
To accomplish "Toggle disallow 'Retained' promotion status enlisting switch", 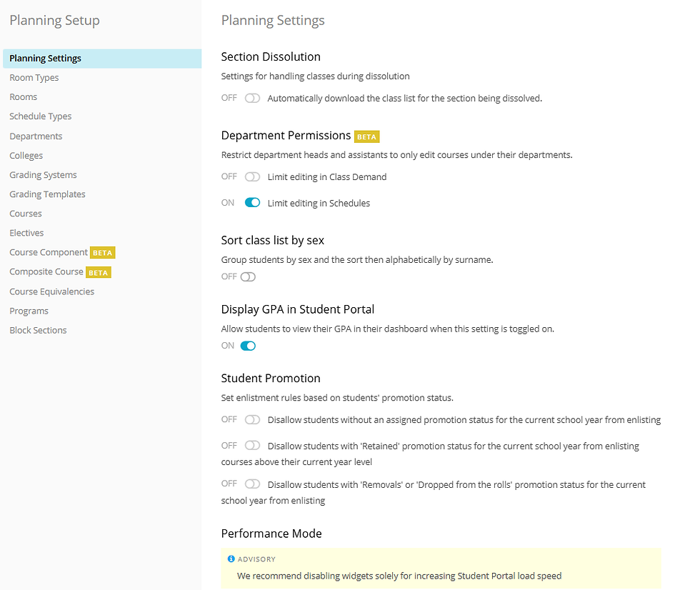I will (252, 446).
